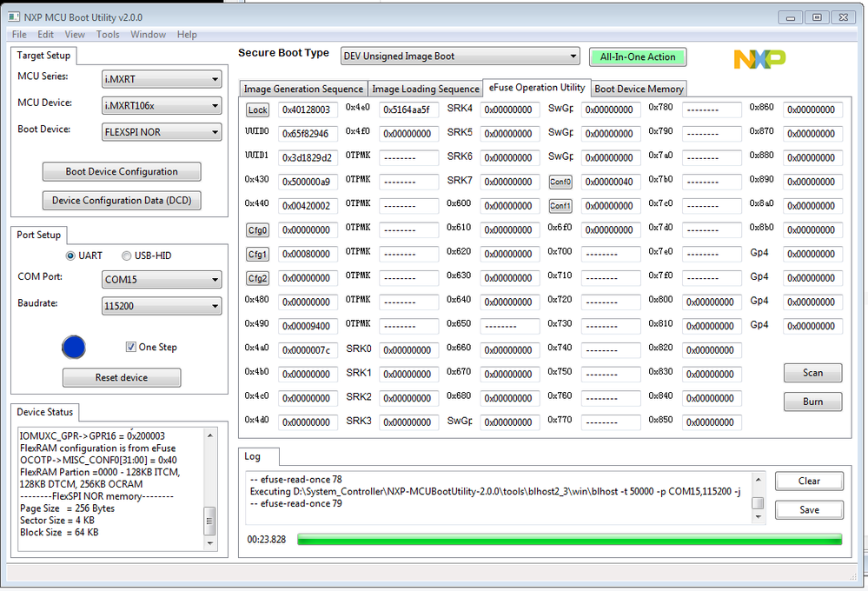Click the log Save button
This screenshot has height=591, width=868.
(x=809, y=509)
